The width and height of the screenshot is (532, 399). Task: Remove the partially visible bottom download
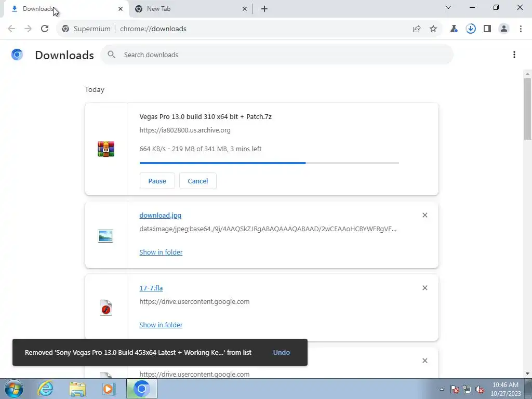425,361
